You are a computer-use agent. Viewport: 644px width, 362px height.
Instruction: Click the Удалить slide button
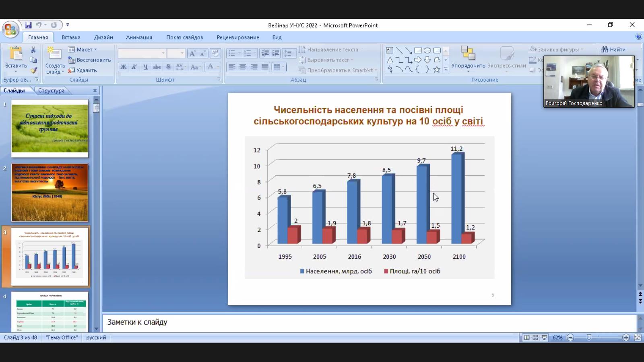pos(83,70)
